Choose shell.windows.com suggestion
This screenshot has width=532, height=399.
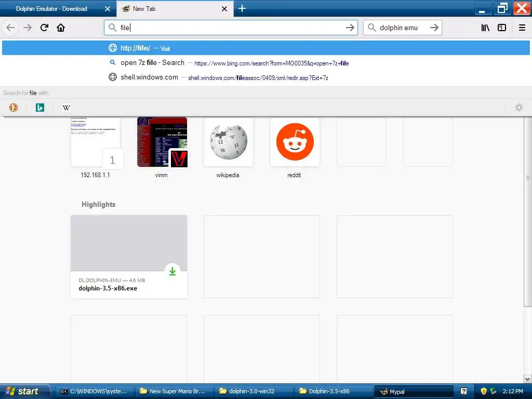(x=266, y=77)
